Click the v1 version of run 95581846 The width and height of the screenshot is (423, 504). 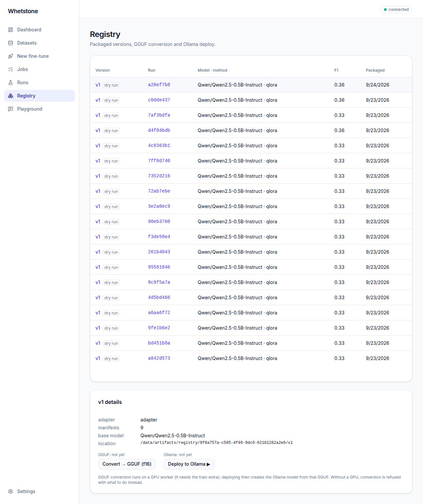pos(98,267)
